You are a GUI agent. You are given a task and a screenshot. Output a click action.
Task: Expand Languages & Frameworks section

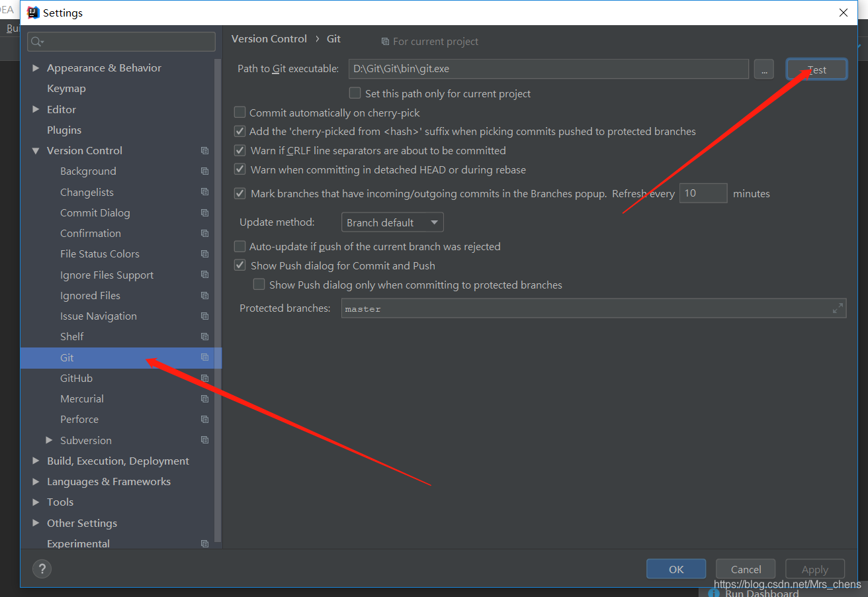click(x=36, y=481)
